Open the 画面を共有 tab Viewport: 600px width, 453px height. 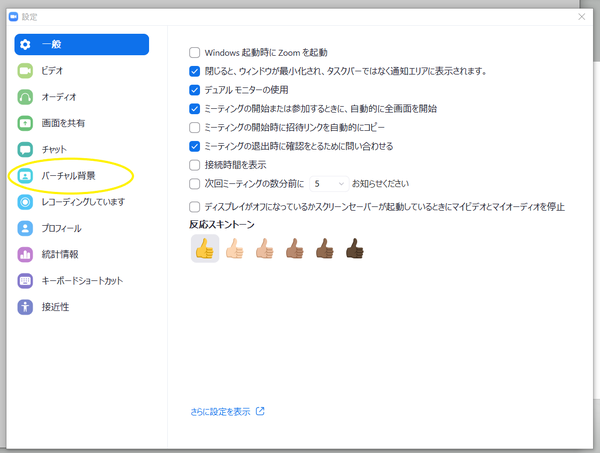point(82,123)
